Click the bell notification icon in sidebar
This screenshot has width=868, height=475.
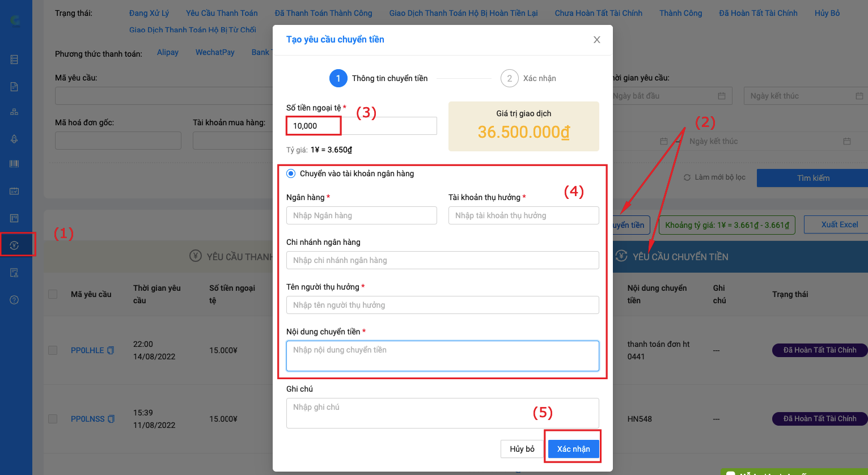(15, 139)
